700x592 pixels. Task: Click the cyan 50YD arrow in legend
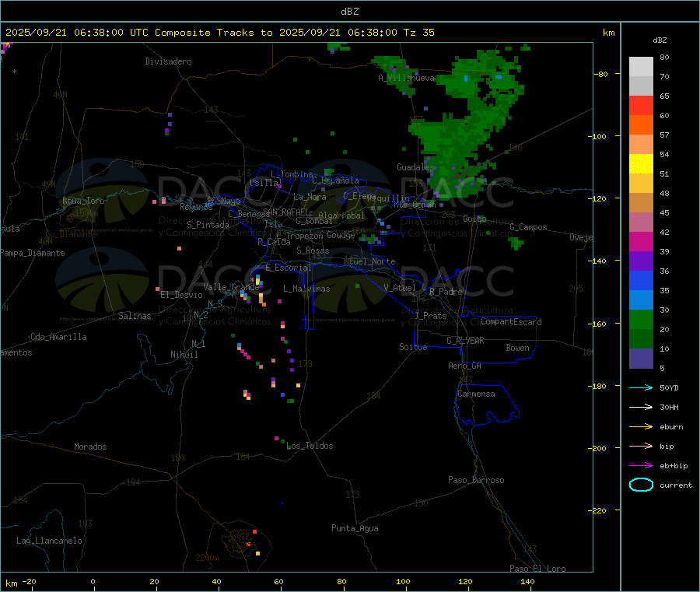tap(641, 387)
